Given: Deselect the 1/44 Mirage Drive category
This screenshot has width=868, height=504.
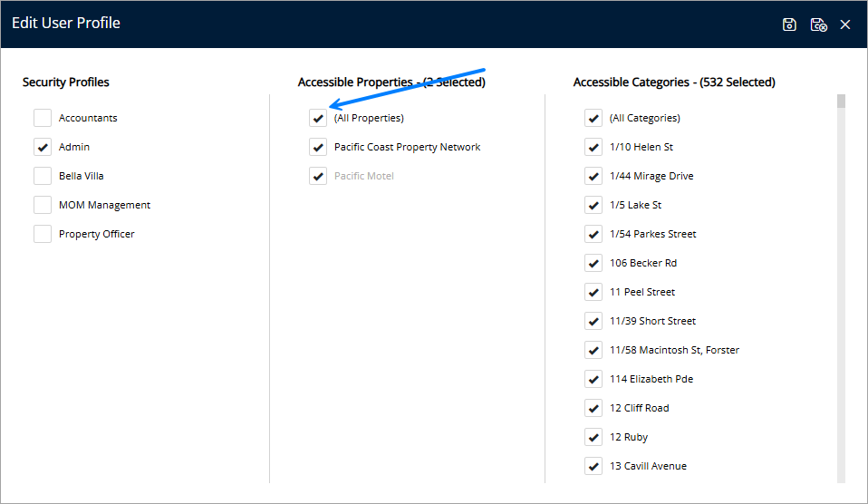Looking at the screenshot, I should point(593,176).
